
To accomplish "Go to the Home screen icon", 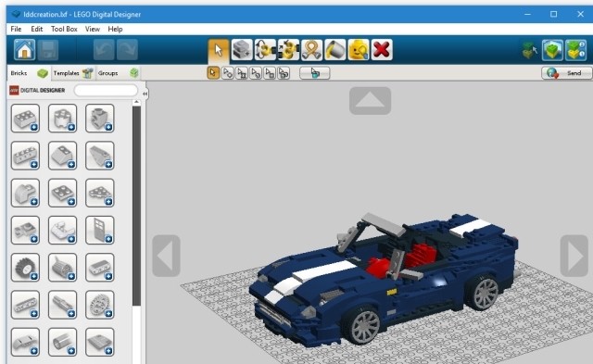I will [x=25, y=49].
